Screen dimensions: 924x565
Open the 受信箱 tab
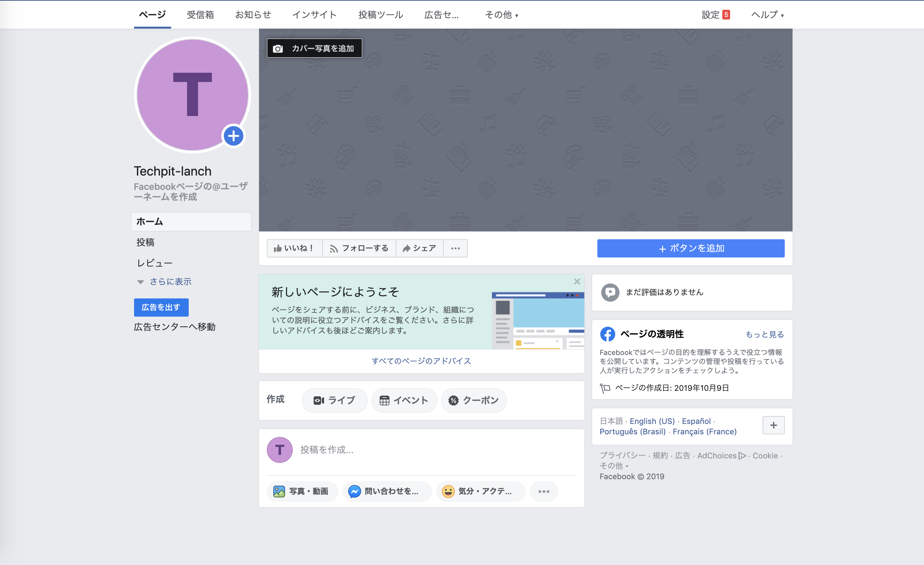(200, 15)
